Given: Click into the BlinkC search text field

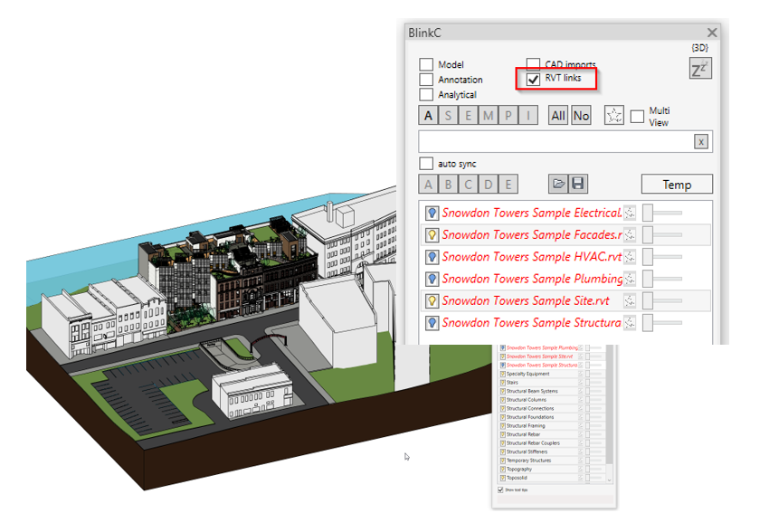Looking at the screenshot, I should [x=556, y=142].
